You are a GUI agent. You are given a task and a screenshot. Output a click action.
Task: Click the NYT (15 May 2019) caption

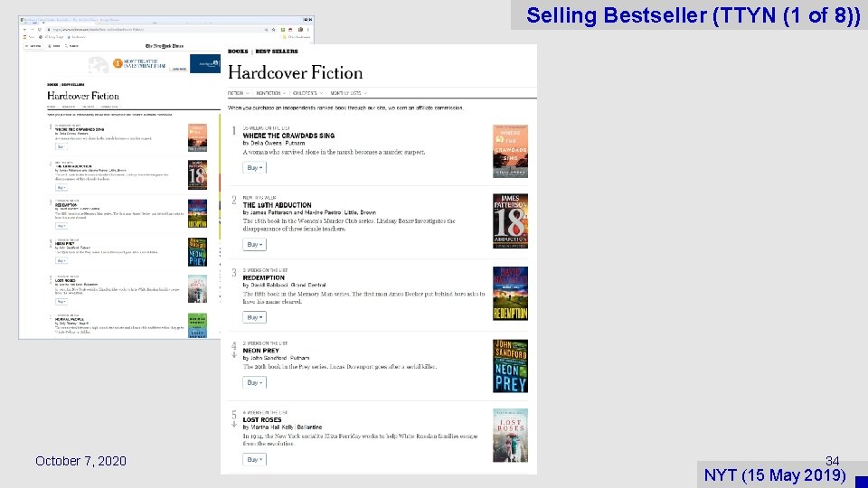point(775,474)
